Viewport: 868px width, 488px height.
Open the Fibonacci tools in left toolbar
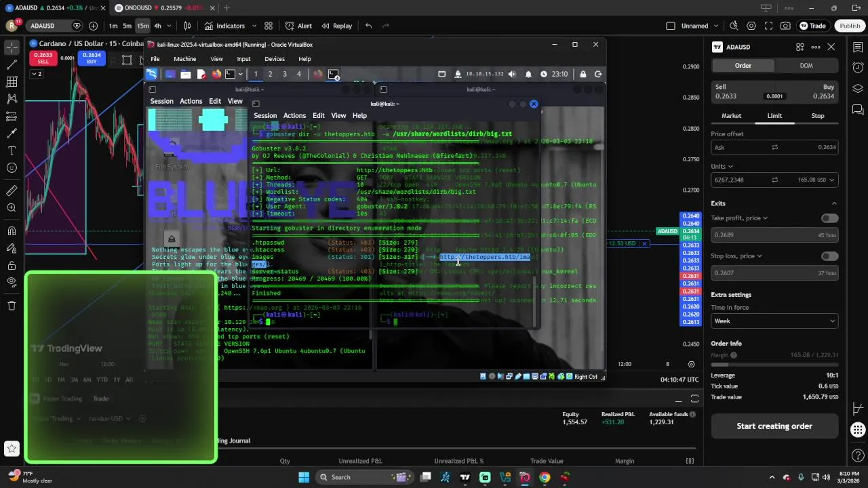[12, 82]
